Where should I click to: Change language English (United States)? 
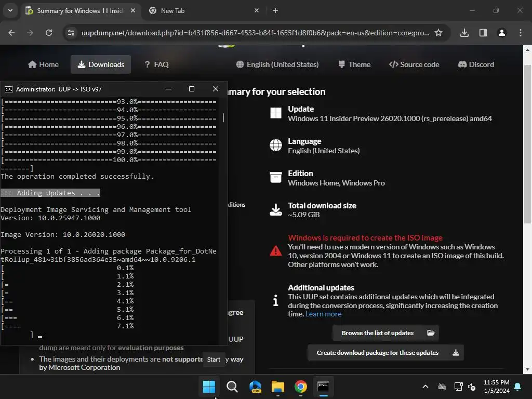[x=277, y=64]
